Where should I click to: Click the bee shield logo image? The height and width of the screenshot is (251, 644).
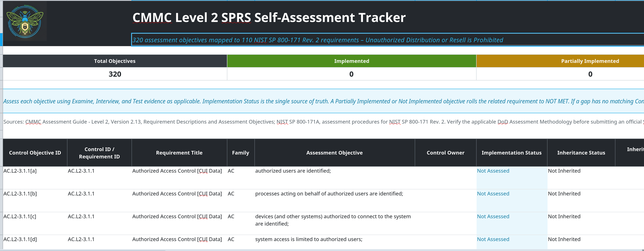25,21
